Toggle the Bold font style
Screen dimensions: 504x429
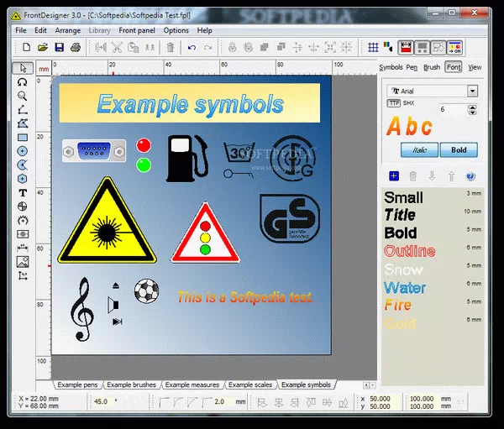pyautogui.click(x=459, y=150)
